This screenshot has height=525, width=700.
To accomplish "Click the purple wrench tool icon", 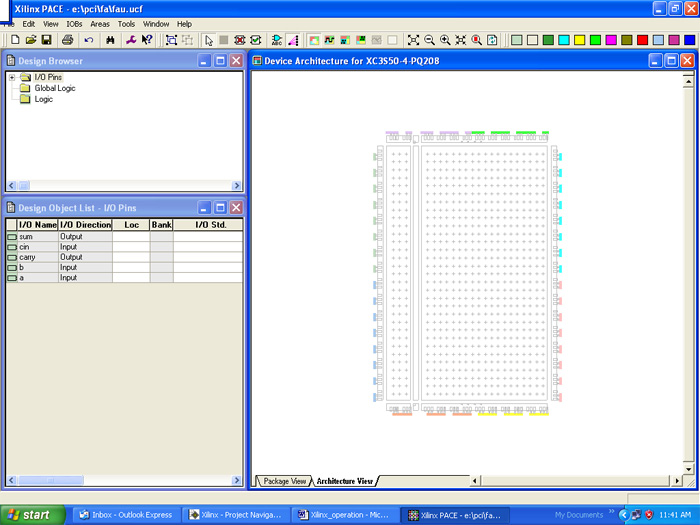I will click(x=131, y=40).
